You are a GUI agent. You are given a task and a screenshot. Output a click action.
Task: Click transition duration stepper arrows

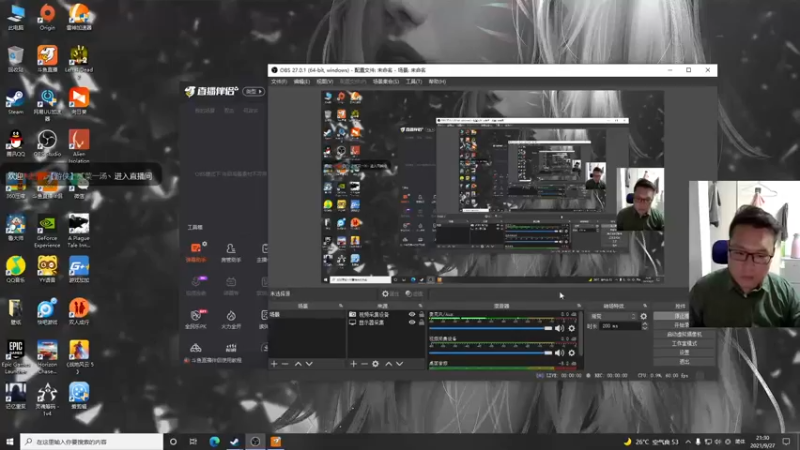point(644,326)
